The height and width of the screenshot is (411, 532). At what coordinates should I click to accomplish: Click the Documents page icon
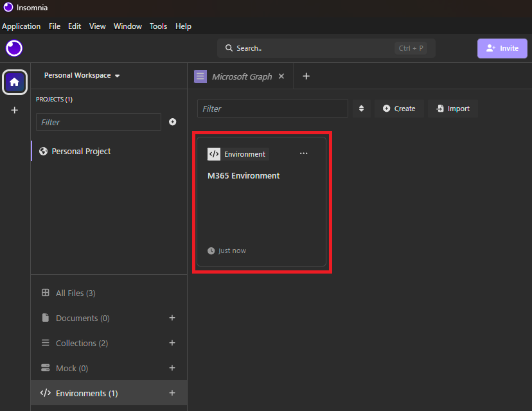pos(46,318)
